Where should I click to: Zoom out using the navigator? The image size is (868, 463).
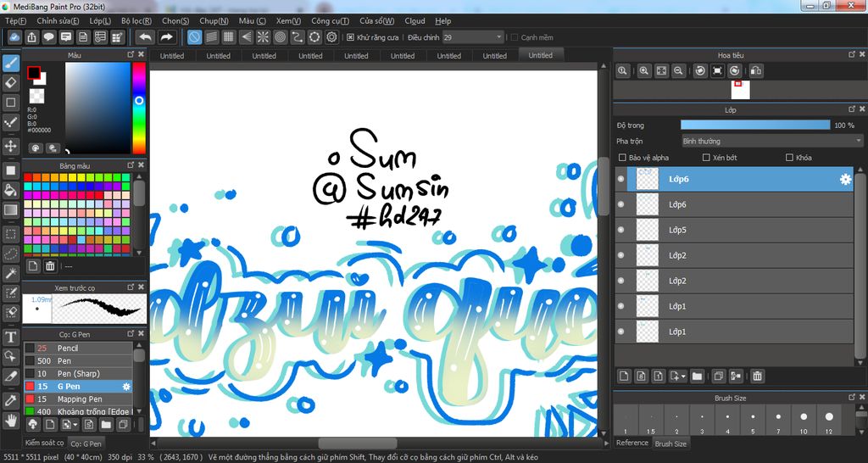click(x=678, y=71)
